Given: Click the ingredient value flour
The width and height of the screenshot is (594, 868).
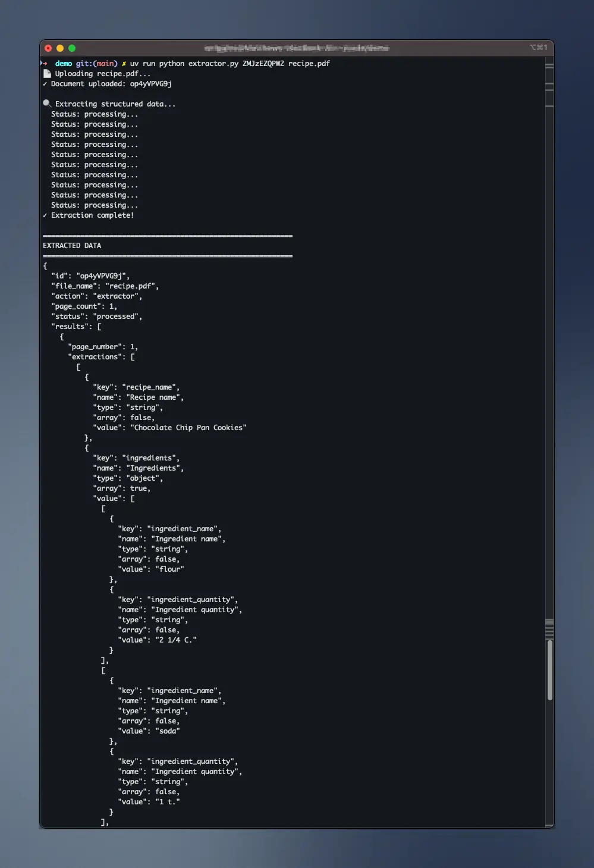Looking at the screenshot, I should point(171,569).
